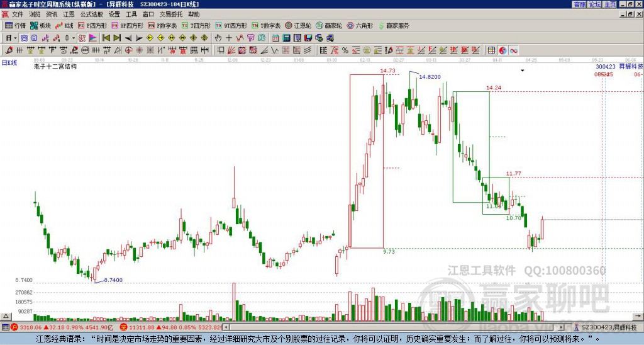Click the 14.8200 price high label
The image size is (644, 345).
(x=430, y=77)
